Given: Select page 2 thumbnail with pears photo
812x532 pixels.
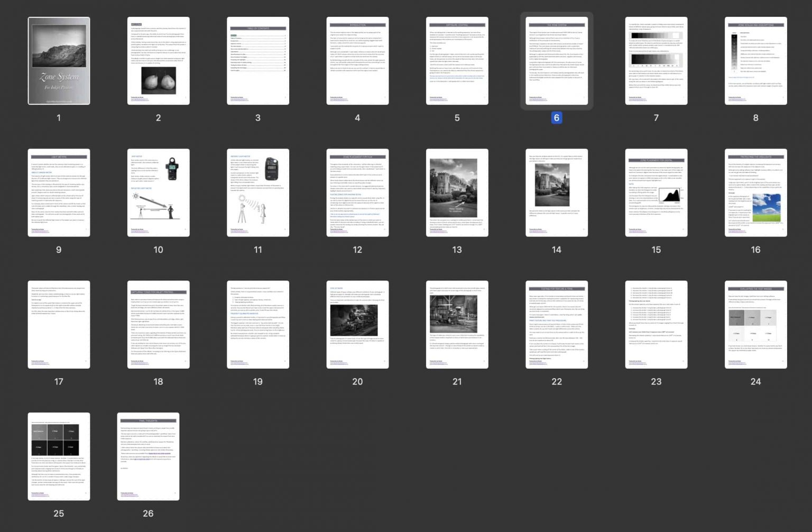Looking at the screenshot, I should 158,61.
